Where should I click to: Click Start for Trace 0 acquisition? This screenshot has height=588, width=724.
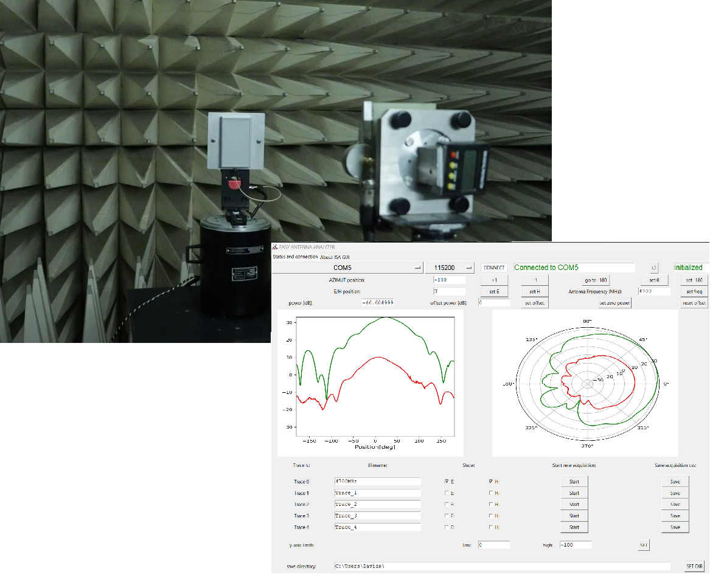pyautogui.click(x=574, y=482)
